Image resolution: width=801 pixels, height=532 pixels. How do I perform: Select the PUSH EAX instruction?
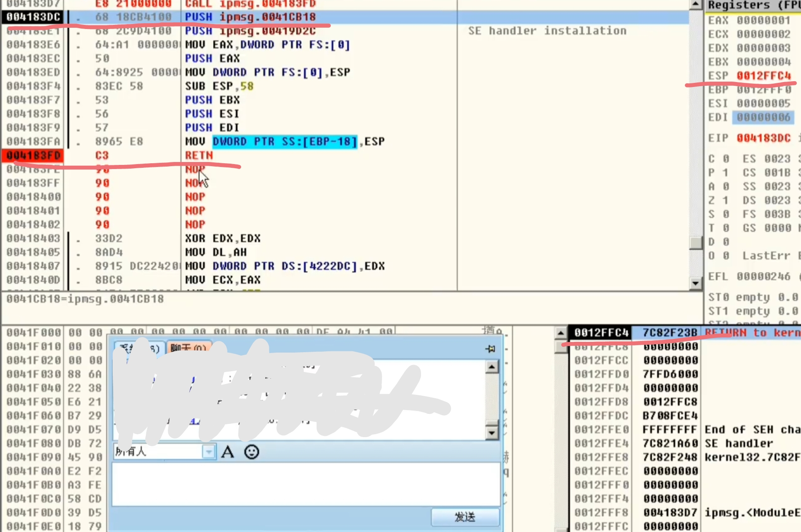212,58
